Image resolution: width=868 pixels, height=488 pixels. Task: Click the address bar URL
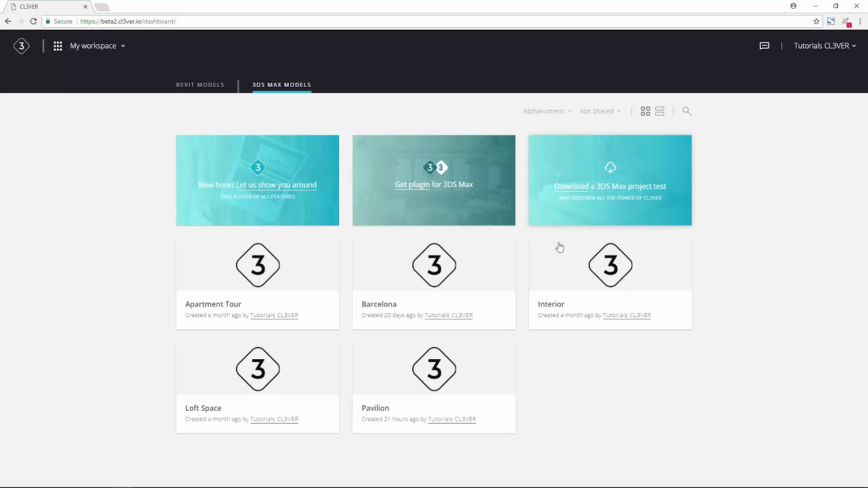(128, 22)
